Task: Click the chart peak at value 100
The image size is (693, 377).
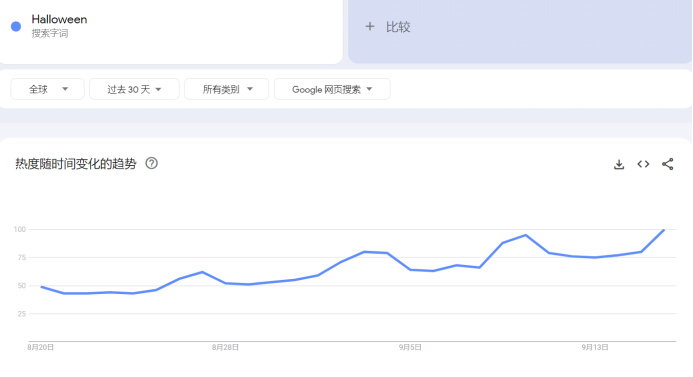Action: point(664,230)
